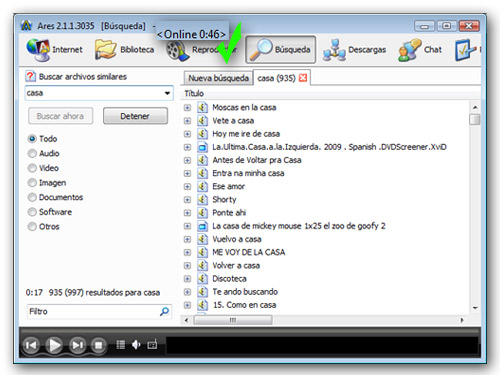Expand the Vuelvo a casa result

click(187, 239)
